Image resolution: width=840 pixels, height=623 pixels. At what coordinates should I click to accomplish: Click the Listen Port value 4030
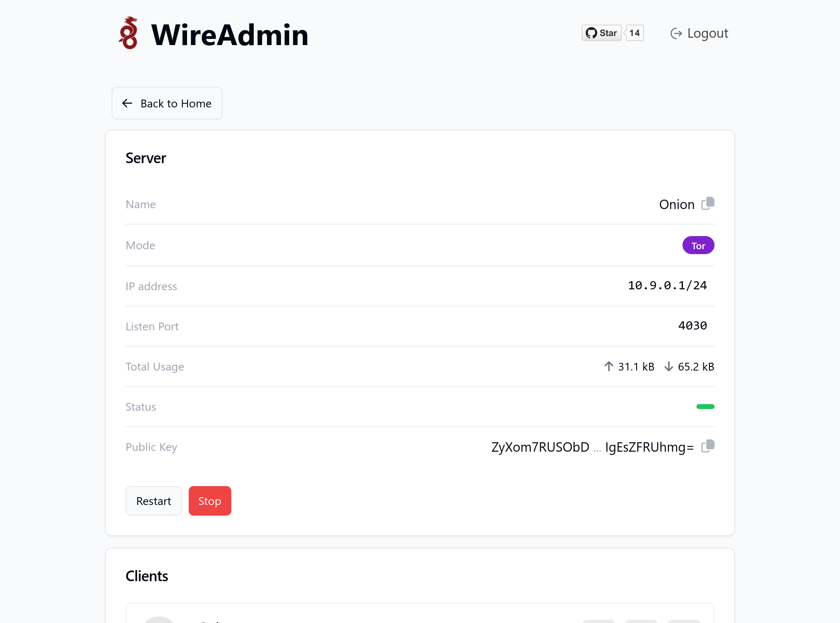(x=692, y=326)
